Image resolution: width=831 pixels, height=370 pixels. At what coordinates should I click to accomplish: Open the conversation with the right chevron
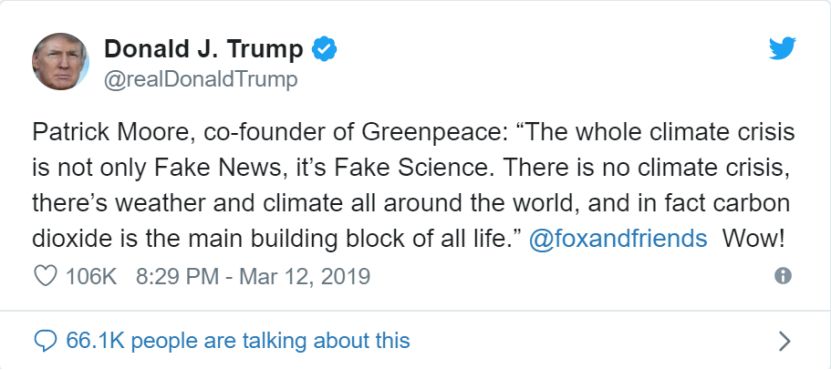coord(785,342)
